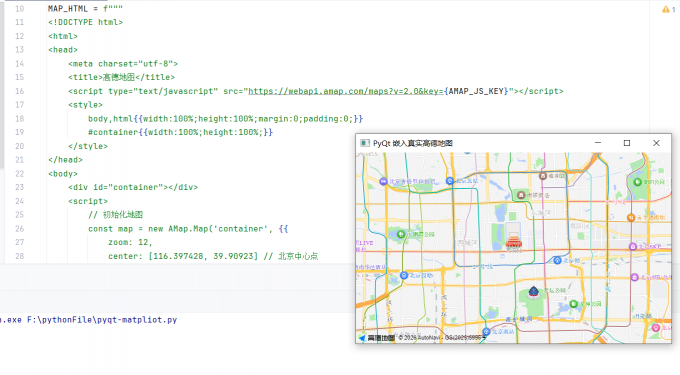Click the 2号线 subway line label on the map
Image resolution: width=680 pixels, height=375 pixels.
coord(483,267)
